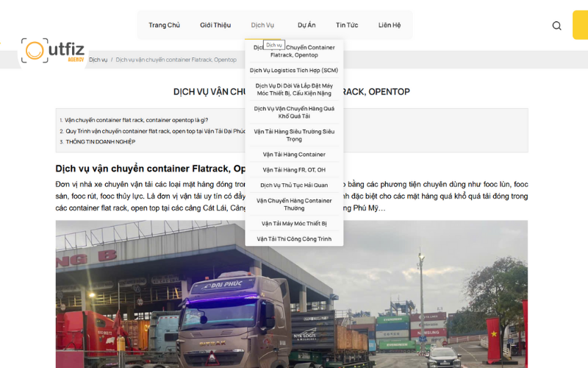Open the Liên Hệ contact page
This screenshot has width=588, height=368.
coord(390,25)
